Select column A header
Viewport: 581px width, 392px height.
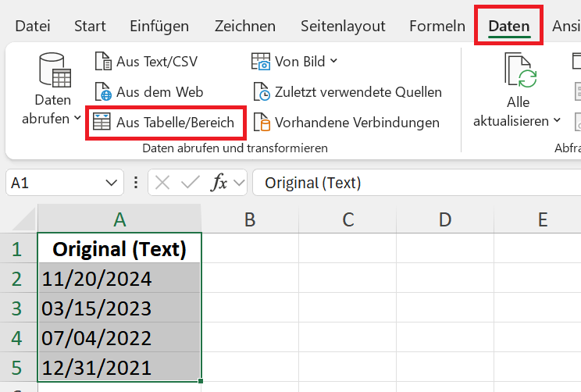119,219
